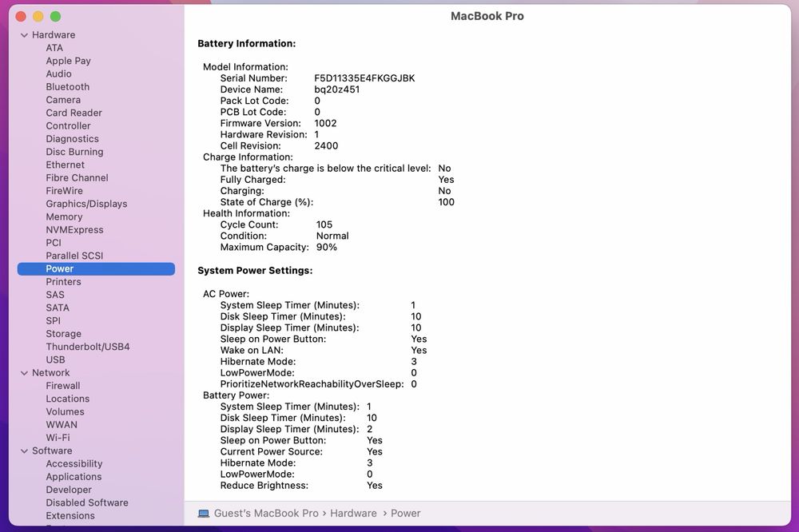Close the window with red button

21,16
